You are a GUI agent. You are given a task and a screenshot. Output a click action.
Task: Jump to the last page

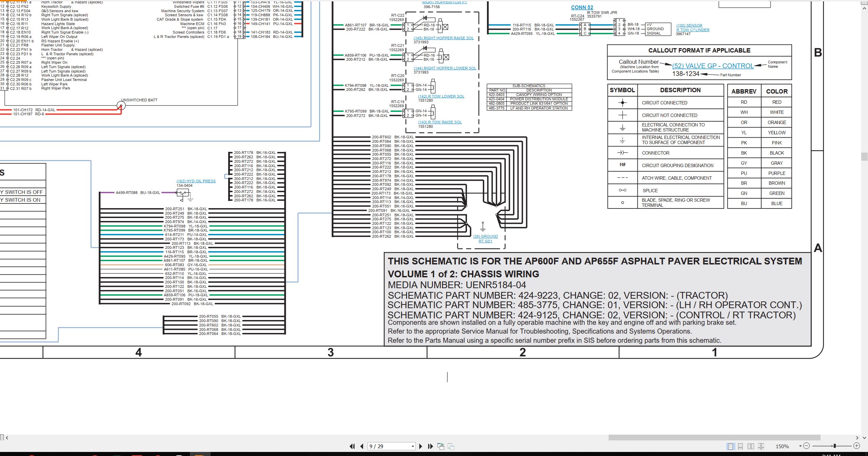pyautogui.click(x=431, y=447)
